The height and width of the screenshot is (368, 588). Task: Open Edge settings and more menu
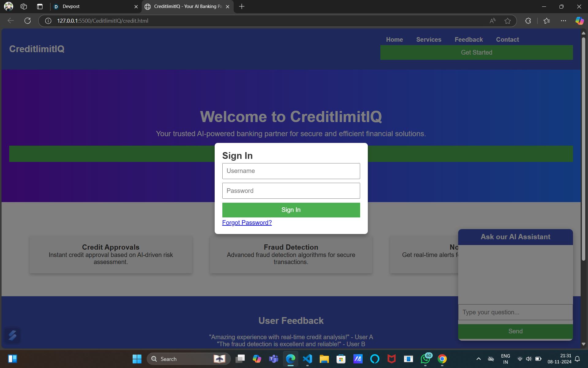(x=563, y=21)
